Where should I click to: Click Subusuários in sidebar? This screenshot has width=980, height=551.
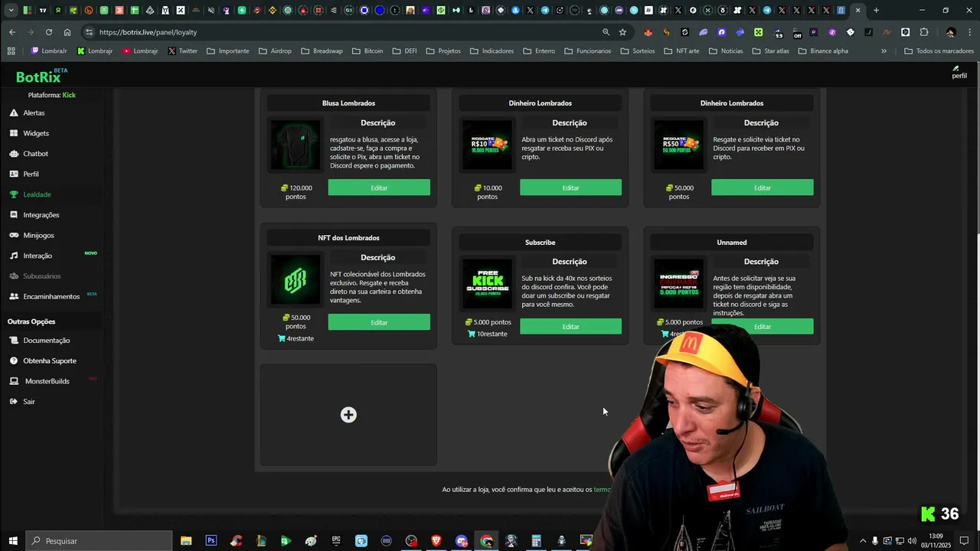coord(41,276)
